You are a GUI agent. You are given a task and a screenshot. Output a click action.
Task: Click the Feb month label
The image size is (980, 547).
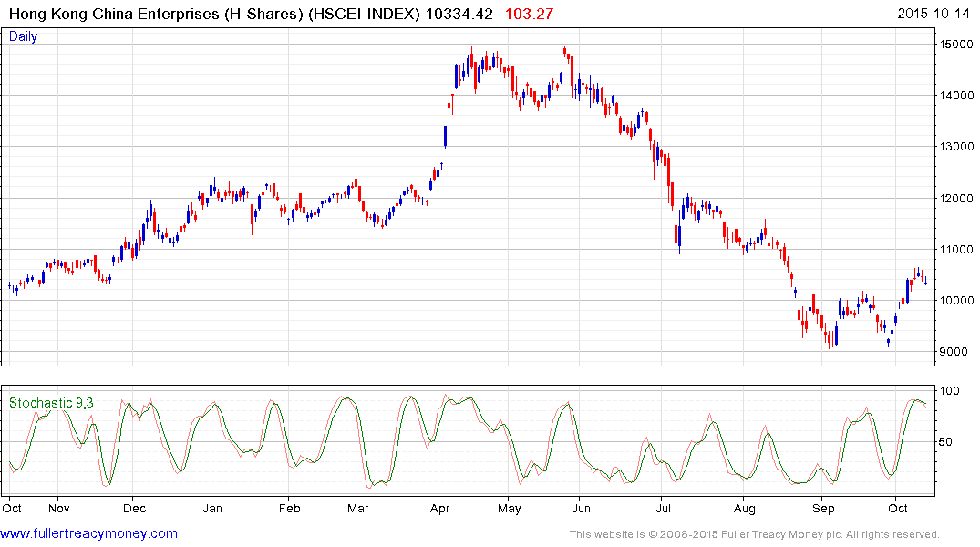(289, 508)
